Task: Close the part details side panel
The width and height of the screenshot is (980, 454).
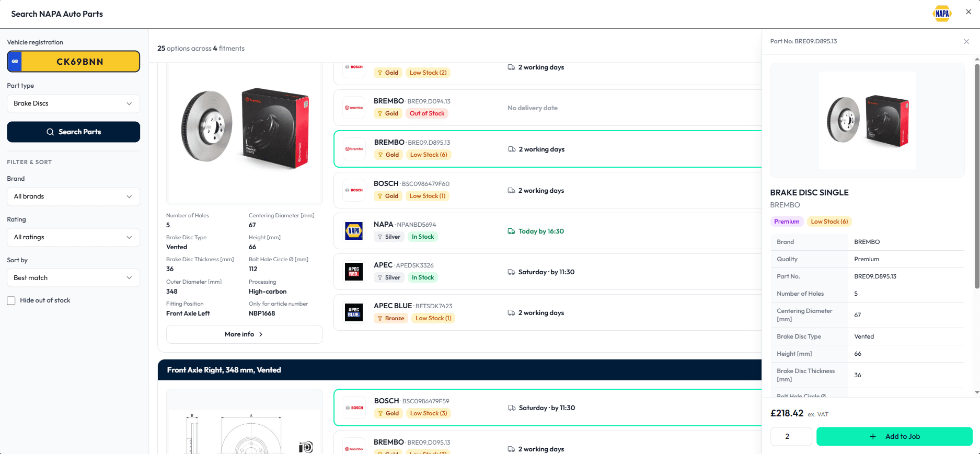Action: pos(966,42)
